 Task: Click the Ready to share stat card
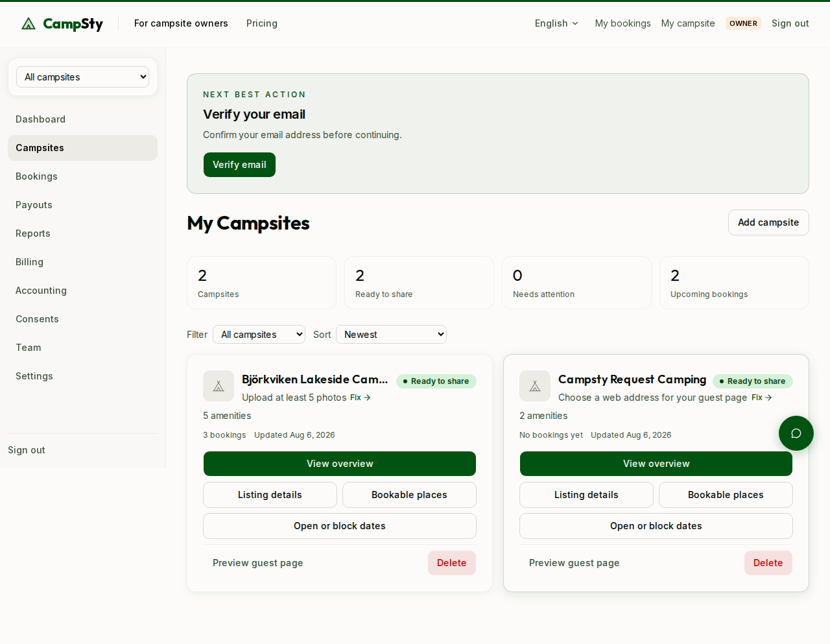click(419, 283)
